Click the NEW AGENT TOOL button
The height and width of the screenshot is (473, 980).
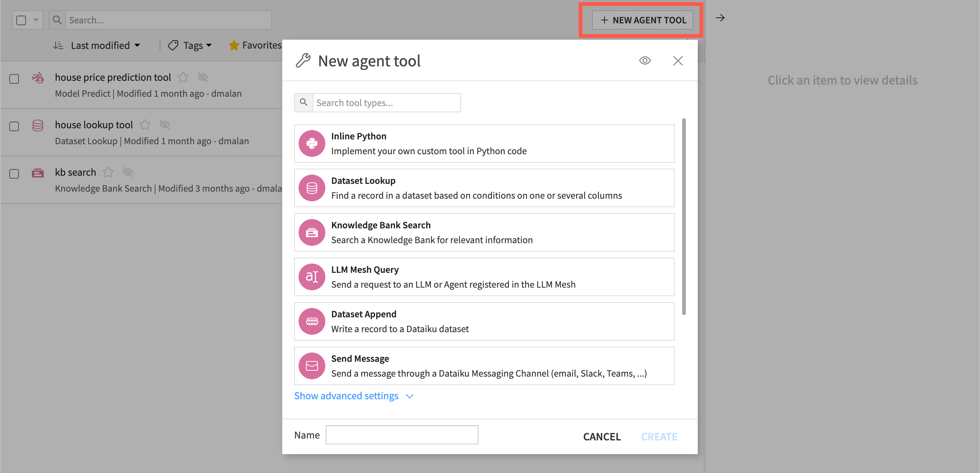click(x=642, y=20)
